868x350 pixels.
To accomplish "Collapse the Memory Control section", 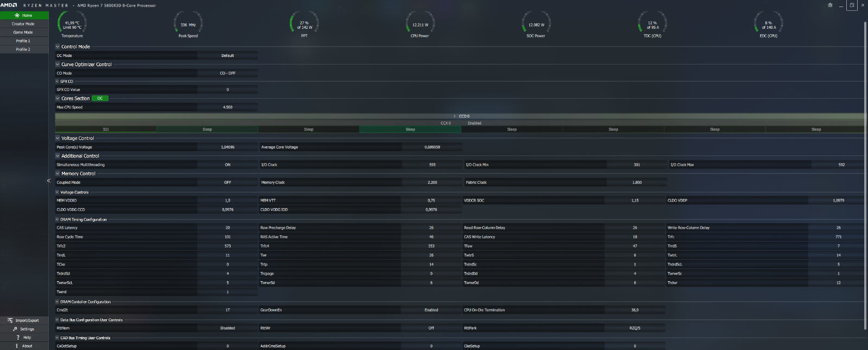I will (58, 173).
